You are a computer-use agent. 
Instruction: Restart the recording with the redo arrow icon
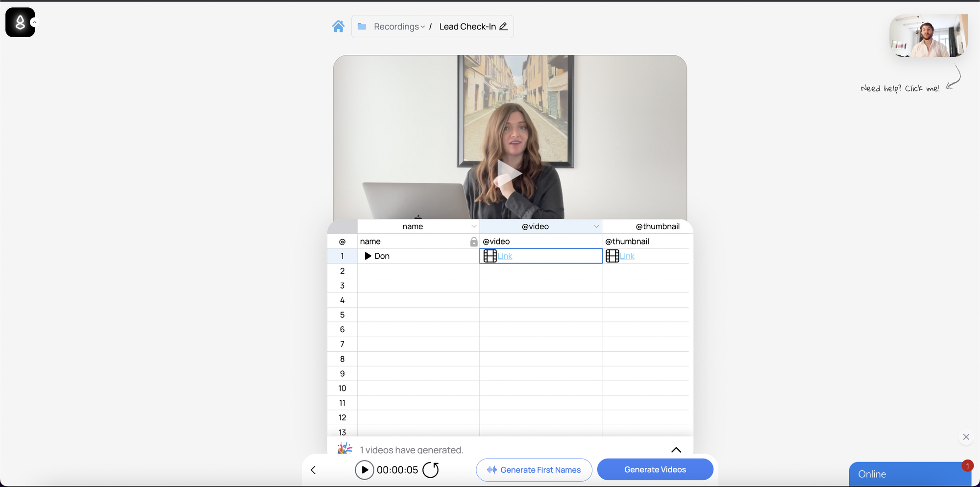coord(431,470)
